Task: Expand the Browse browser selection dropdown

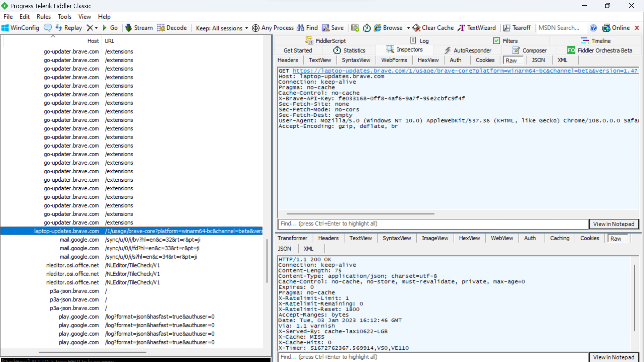Action: [x=408, y=28]
